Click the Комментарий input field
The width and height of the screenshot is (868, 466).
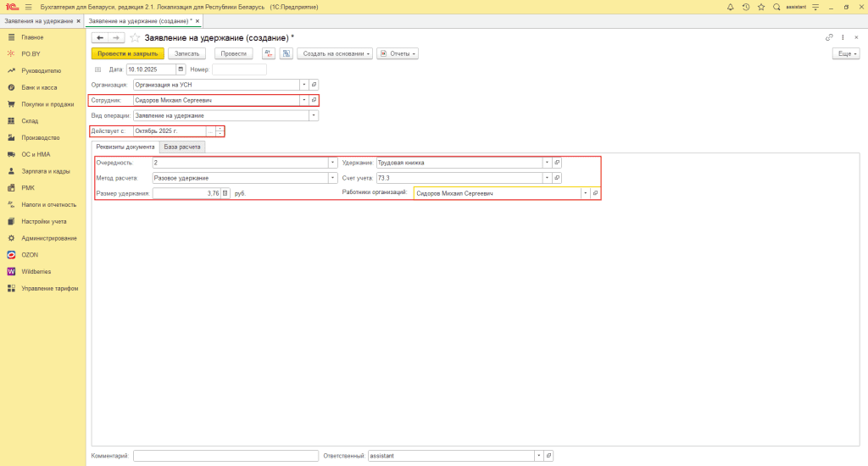coord(225,456)
